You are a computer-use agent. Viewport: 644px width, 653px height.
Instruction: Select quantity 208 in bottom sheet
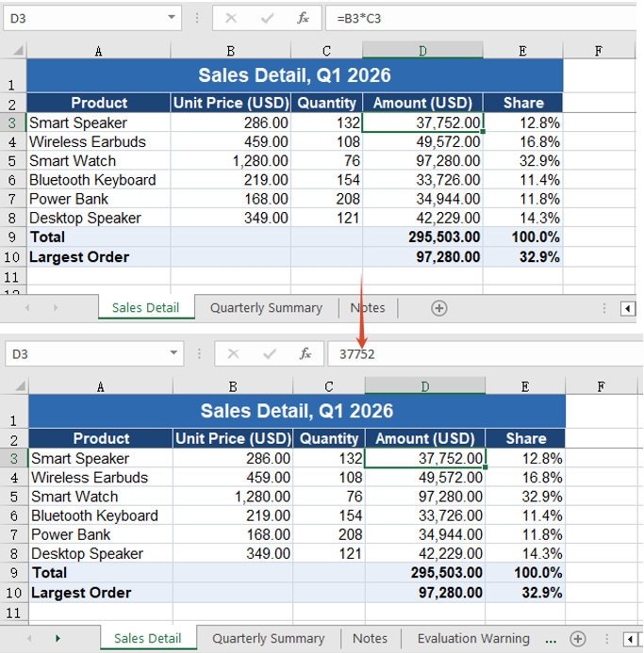(x=329, y=534)
